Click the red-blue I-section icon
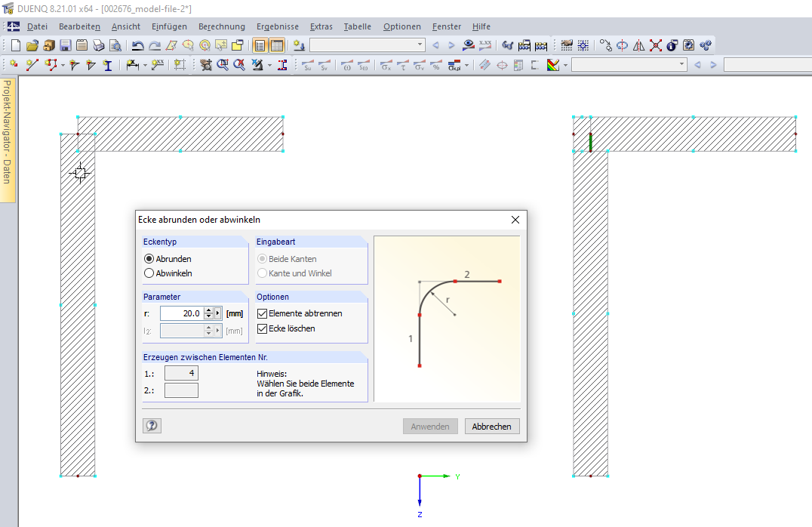This screenshot has width=812, height=527. [282, 65]
